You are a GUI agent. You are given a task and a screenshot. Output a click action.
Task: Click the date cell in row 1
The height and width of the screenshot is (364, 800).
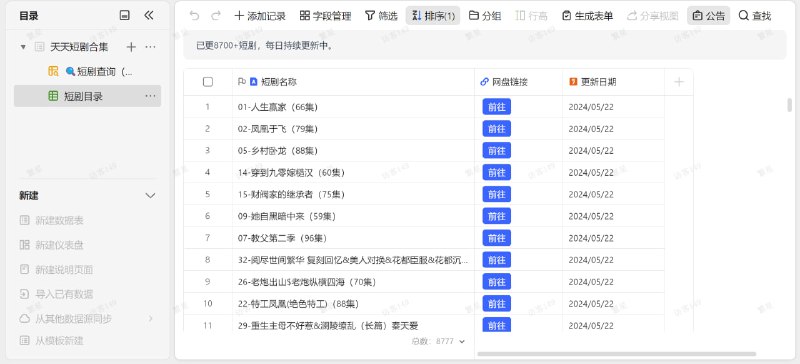point(613,107)
